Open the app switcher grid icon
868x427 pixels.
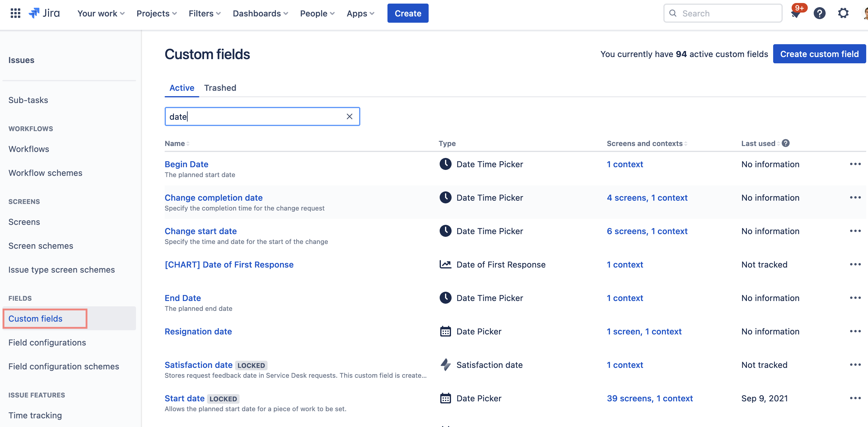[16, 13]
